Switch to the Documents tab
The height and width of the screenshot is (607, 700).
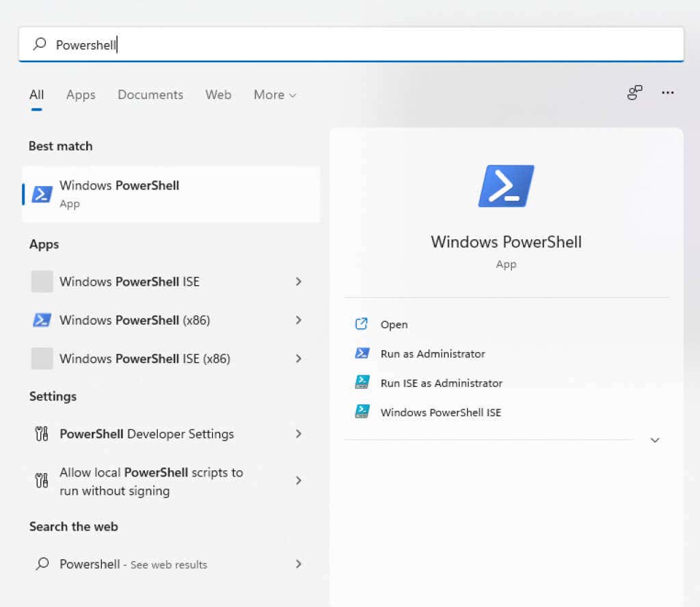[x=150, y=95]
